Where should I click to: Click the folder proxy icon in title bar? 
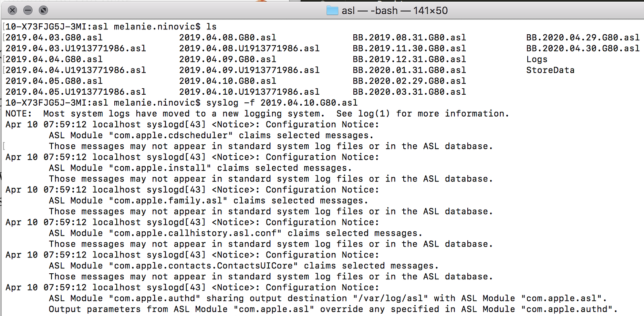tap(332, 10)
